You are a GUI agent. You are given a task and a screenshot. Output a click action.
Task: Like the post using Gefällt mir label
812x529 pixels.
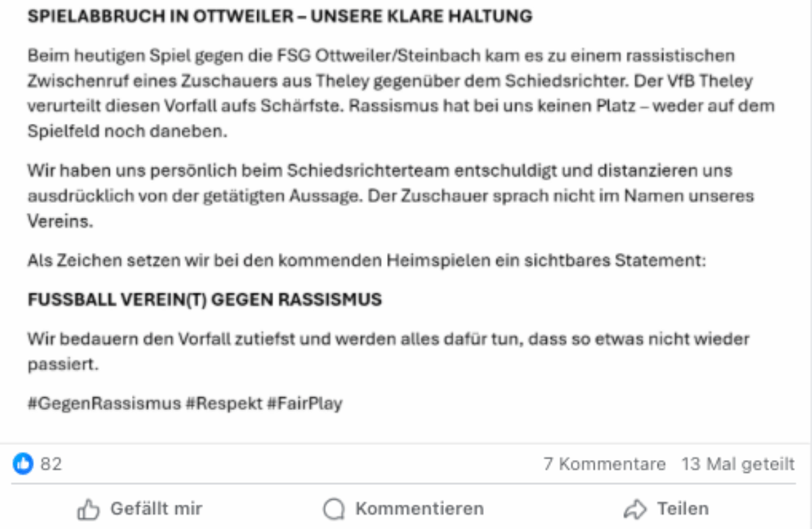(156, 509)
